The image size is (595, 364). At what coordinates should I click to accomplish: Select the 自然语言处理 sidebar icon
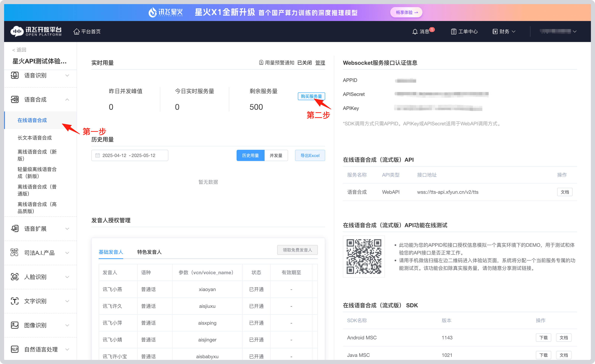pos(15,349)
